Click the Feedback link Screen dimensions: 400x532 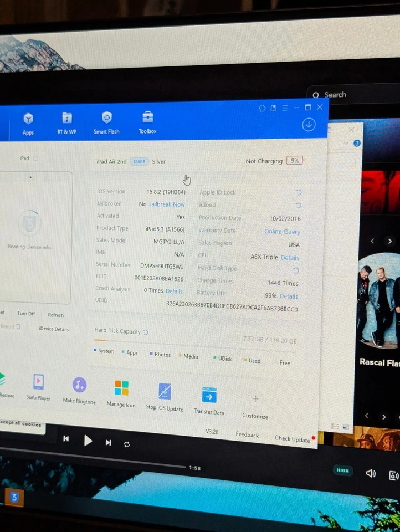pos(247,434)
